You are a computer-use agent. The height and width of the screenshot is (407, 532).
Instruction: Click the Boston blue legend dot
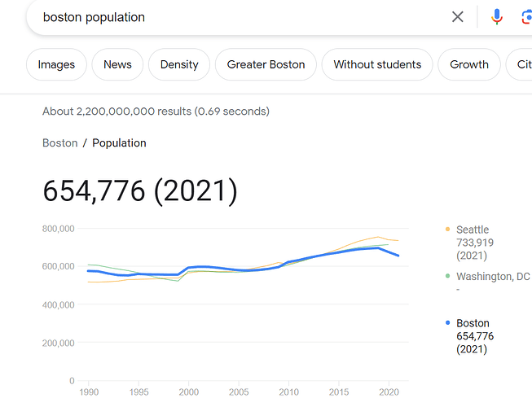[x=447, y=323]
